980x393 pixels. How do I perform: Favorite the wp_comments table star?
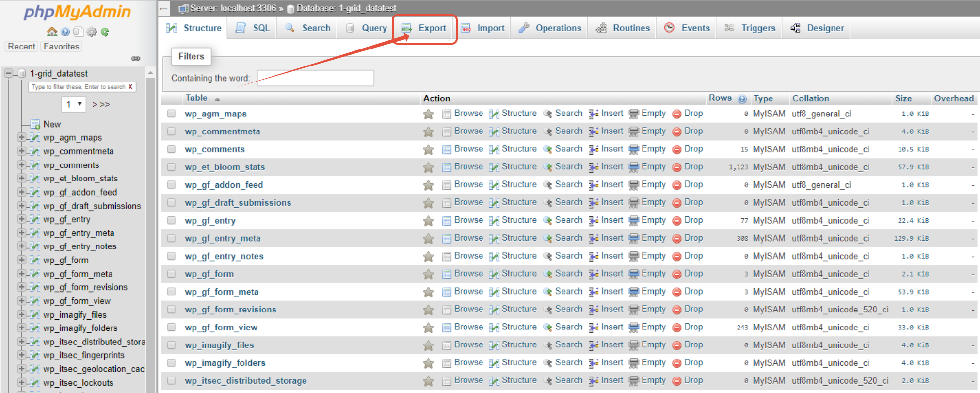[x=428, y=149]
